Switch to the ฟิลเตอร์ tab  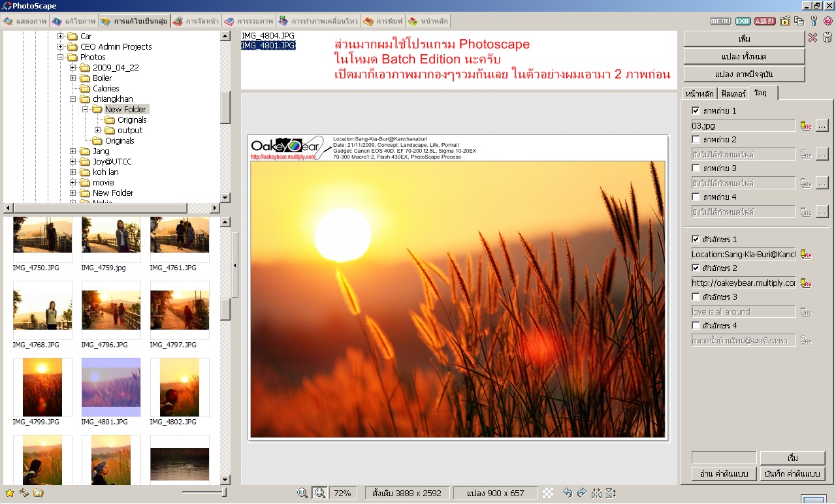click(x=732, y=93)
